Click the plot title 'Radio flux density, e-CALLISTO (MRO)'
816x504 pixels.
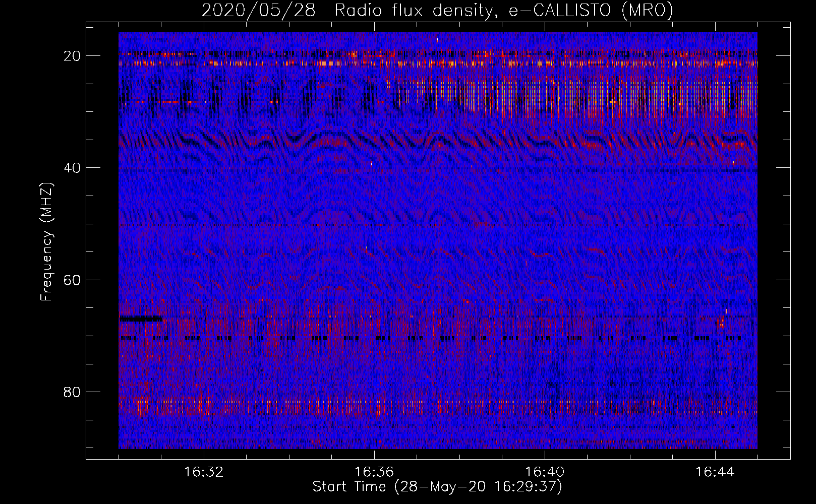point(504,10)
